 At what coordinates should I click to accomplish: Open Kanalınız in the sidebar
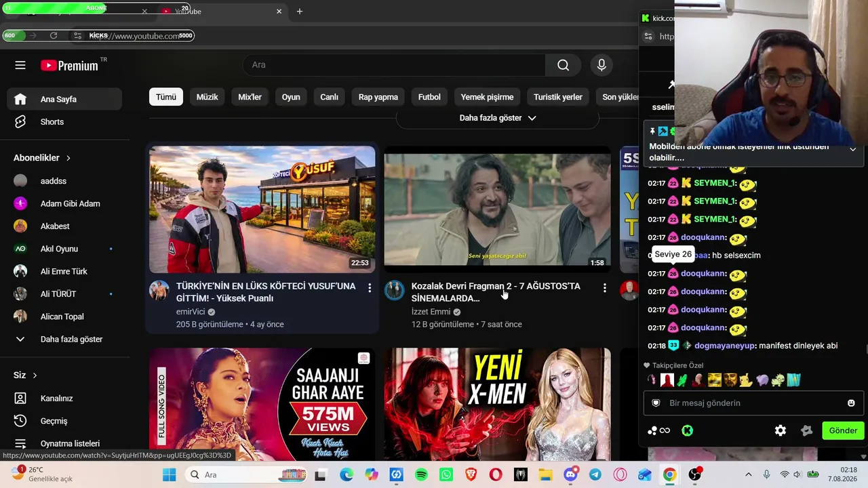click(x=65, y=399)
